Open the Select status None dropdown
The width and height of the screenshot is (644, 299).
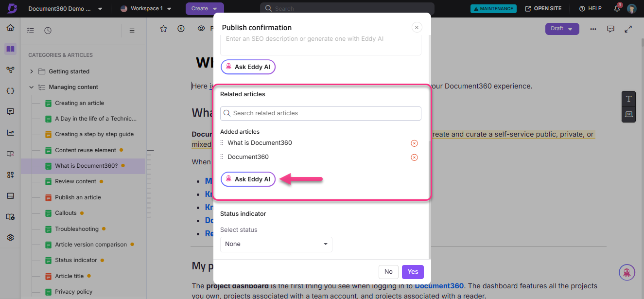[x=276, y=244]
